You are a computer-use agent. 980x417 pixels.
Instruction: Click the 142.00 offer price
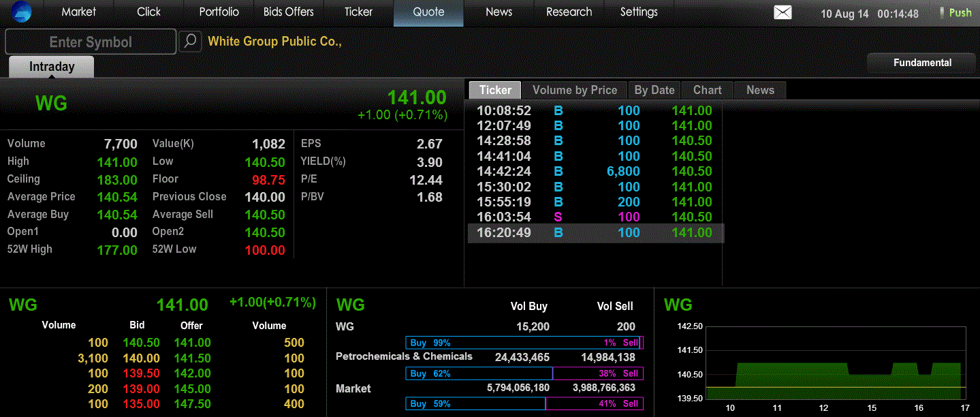[192, 373]
